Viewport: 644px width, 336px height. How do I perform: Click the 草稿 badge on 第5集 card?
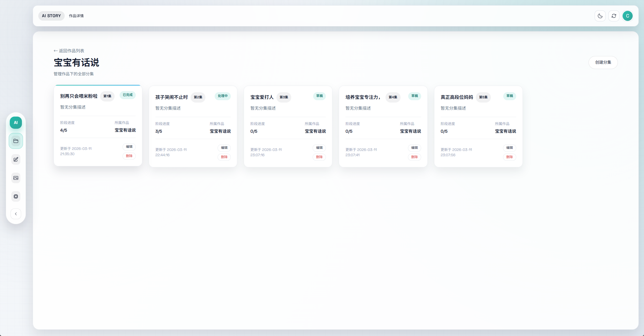tap(510, 96)
